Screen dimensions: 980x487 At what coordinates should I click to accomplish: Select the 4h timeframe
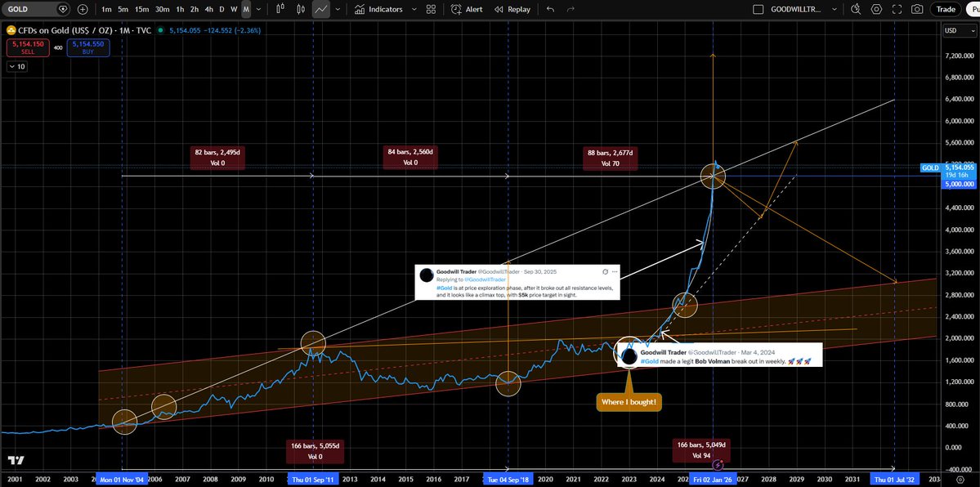(208, 9)
